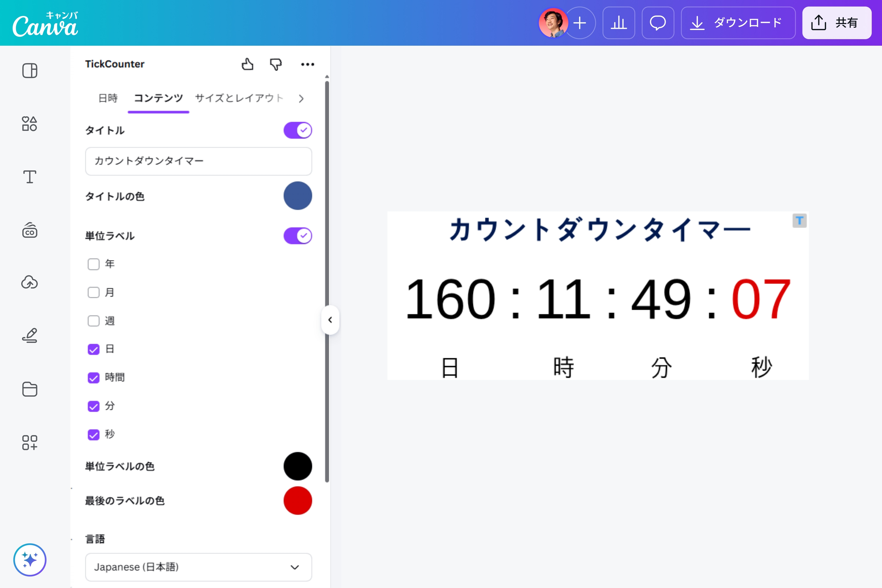Click the thumbs down icon for TickCounter

pyautogui.click(x=276, y=65)
